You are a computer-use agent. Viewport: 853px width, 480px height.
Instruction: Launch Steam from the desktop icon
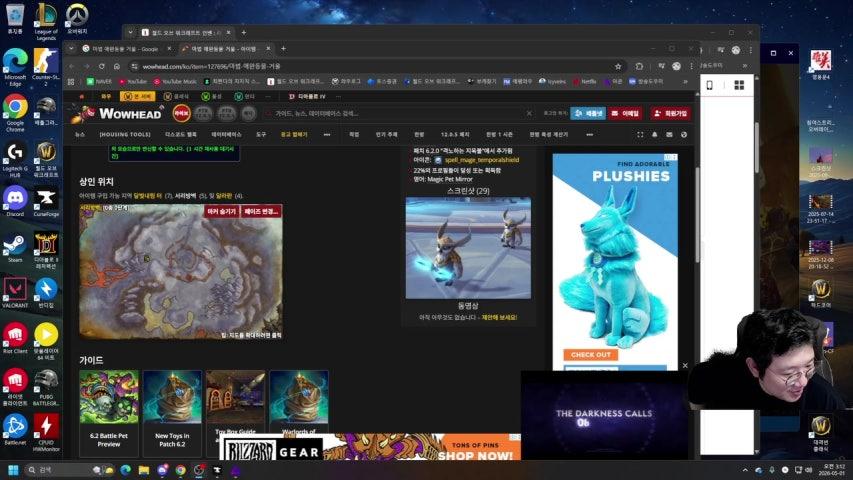[x=15, y=246]
